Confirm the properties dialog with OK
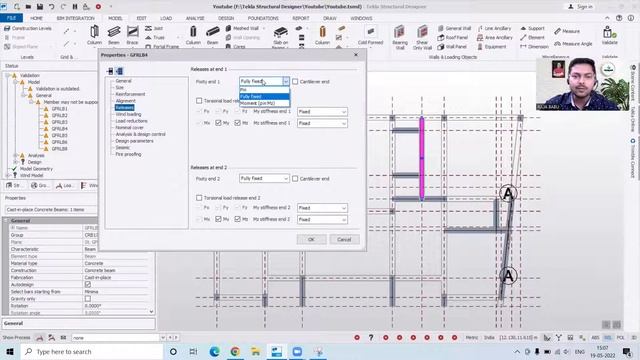640x360 pixels. pyautogui.click(x=311, y=240)
